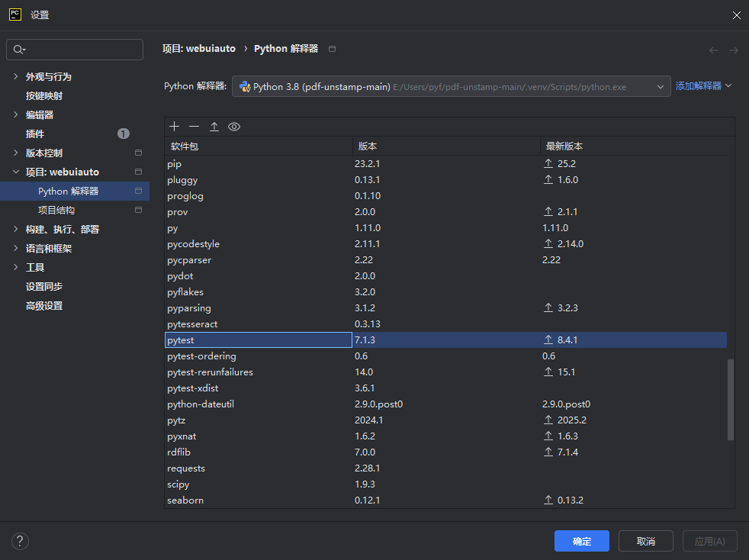Select the pydot package row
This screenshot has height=560, width=749.
click(x=446, y=275)
